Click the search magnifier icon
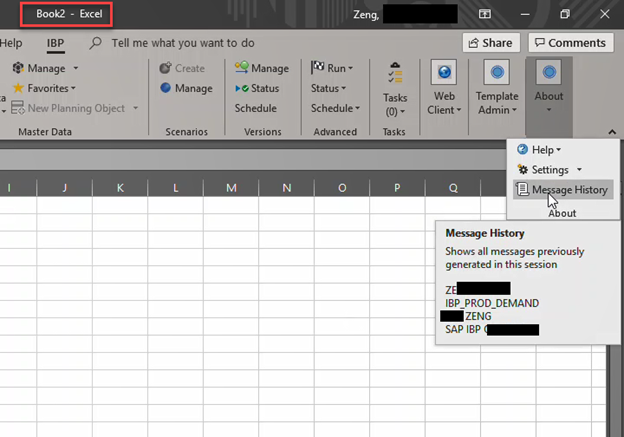This screenshot has height=437, width=624. click(x=96, y=43)
